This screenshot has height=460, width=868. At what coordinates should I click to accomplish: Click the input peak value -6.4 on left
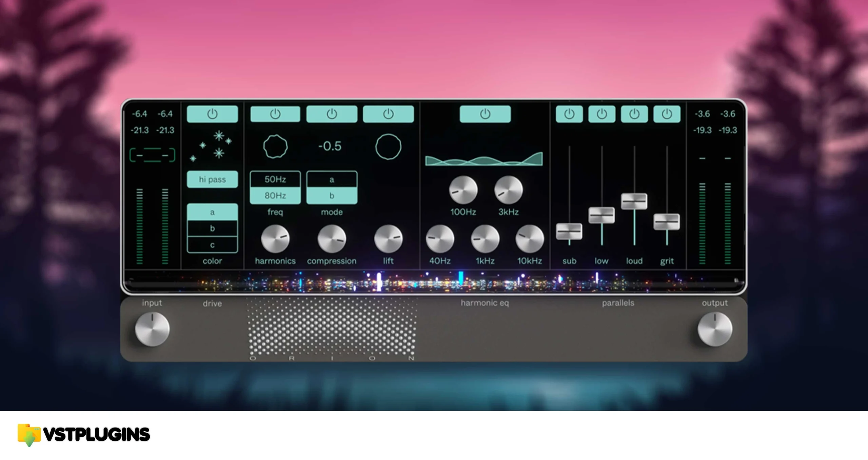tap(140, 114)
